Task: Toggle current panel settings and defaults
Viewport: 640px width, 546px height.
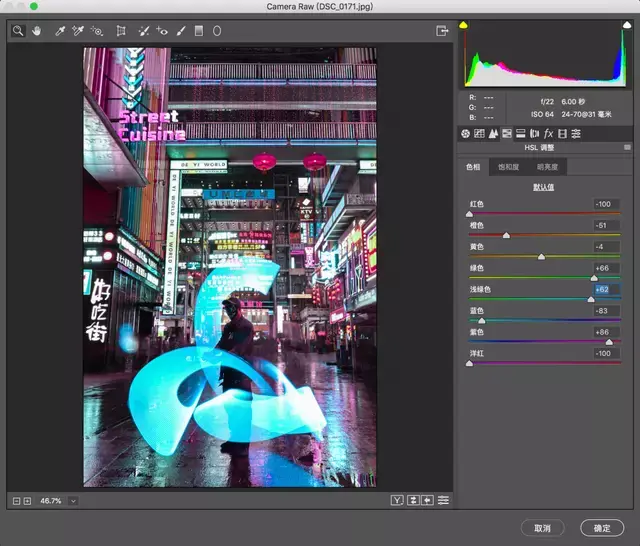Action: [443, 500]
